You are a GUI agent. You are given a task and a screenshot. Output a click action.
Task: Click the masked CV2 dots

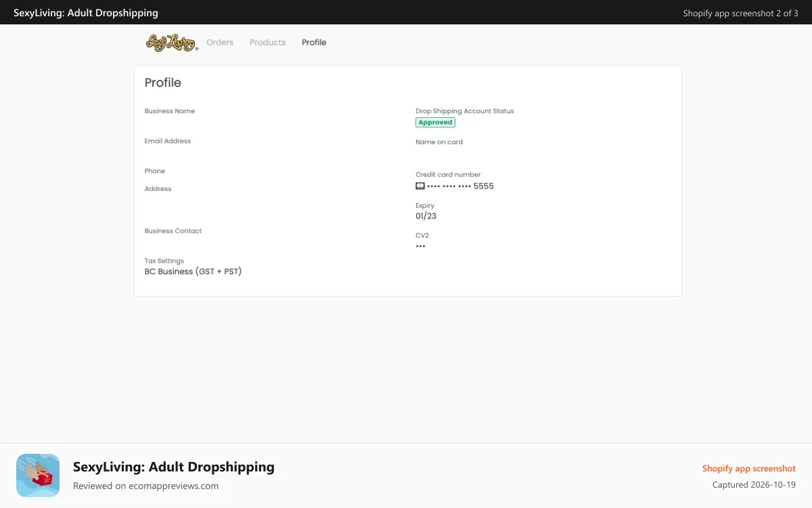(421, 247)
